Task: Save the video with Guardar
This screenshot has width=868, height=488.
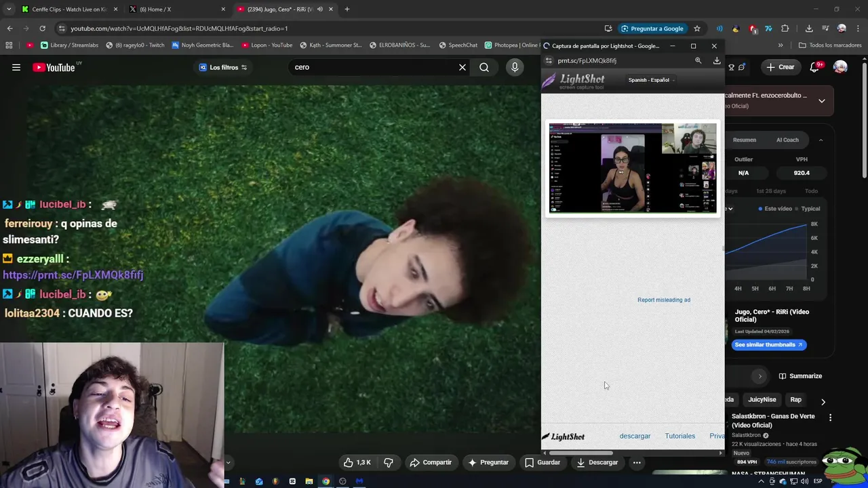Action: pos(542,462)
